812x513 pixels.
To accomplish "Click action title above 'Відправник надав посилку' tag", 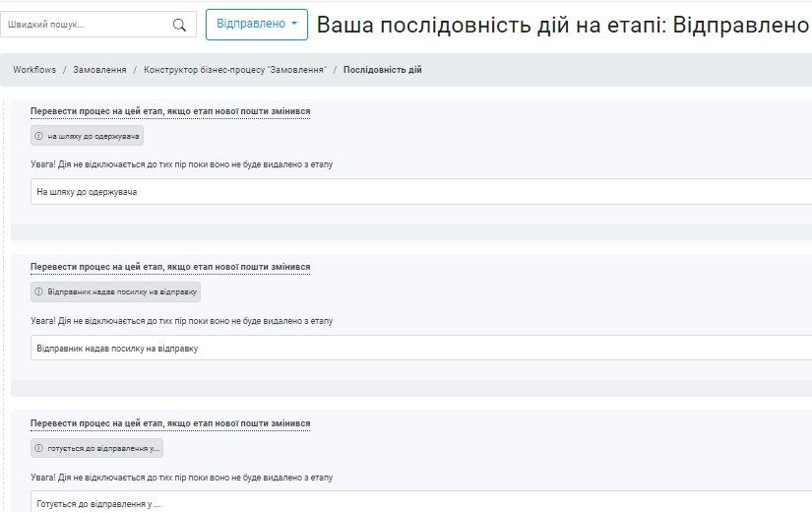I will 170,266.
